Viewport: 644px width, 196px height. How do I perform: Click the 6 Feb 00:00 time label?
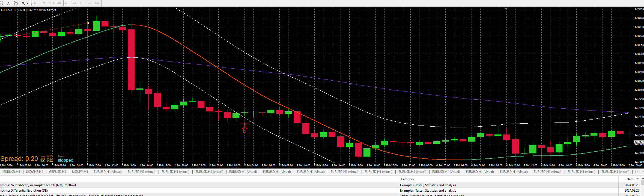(x=426, y=166)
